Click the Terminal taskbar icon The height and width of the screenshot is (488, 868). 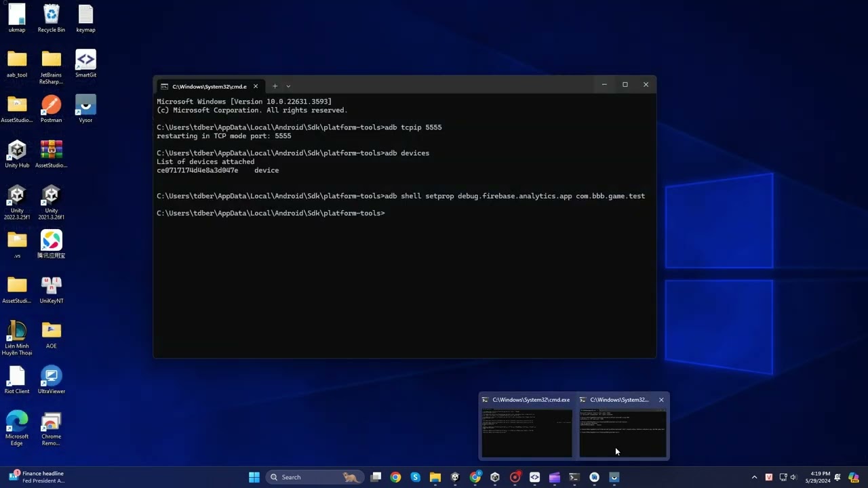coord(574,477)
